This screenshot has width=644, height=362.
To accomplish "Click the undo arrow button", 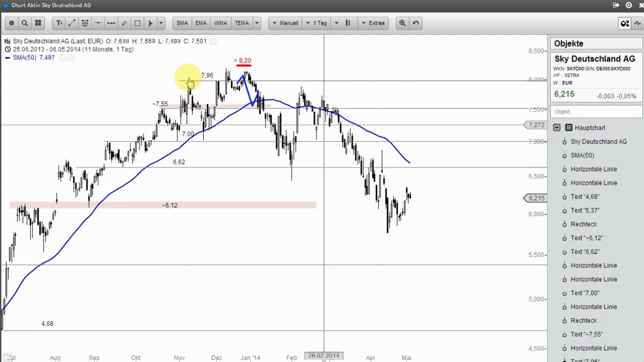I will tap(416, 23).
